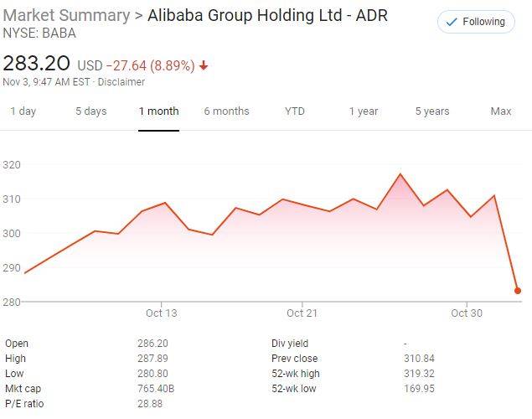The image size is (532, 419).
Task: Select the Max range tab
Action: point(501,111)
